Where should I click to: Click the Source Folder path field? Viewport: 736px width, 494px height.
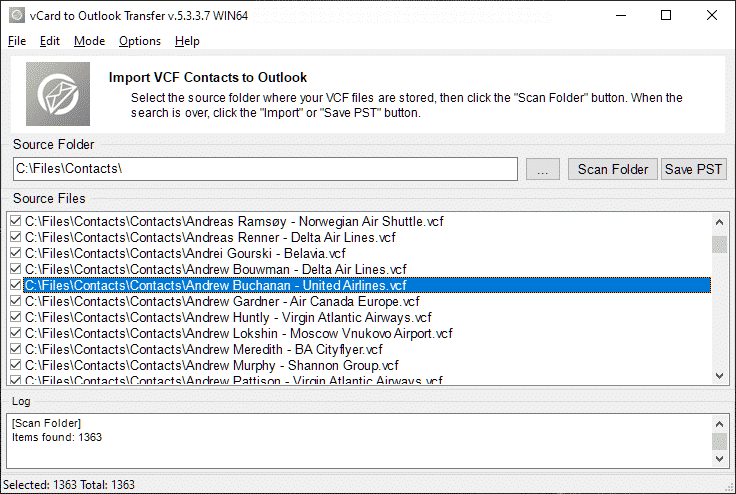click(x=265, y=170)
